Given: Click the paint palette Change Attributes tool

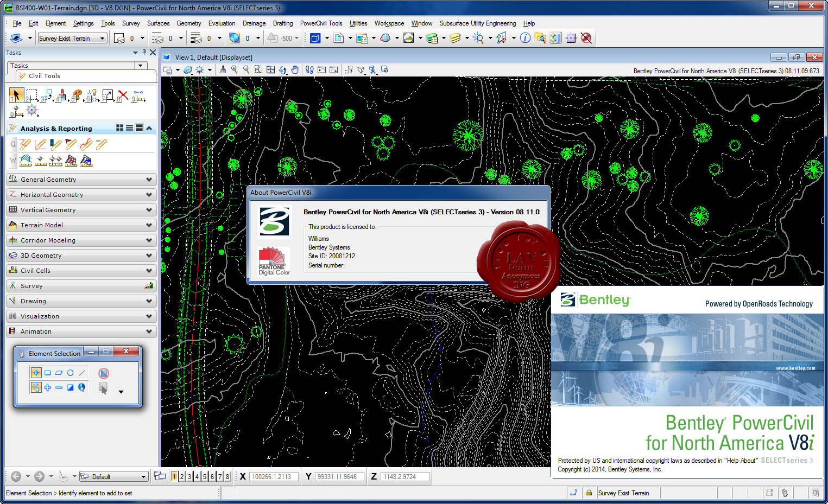Looking at the screenshot, I should (77, 95).
